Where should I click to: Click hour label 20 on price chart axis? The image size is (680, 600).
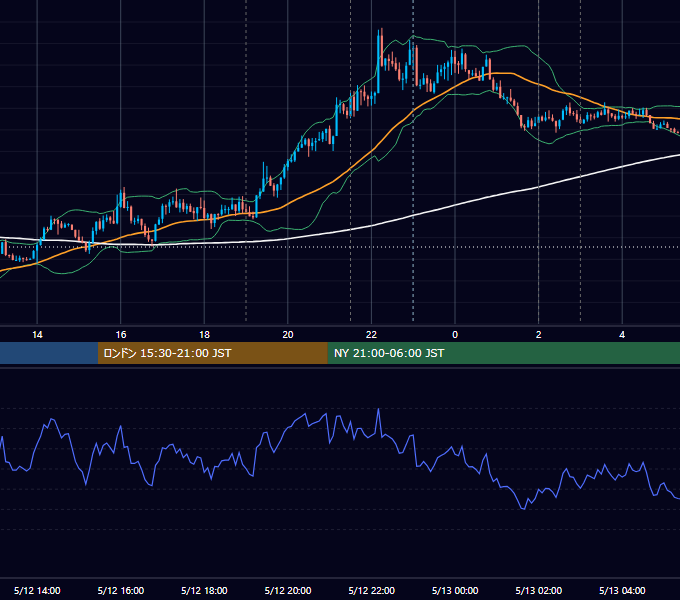pyautogui.click(x=288, y=334)
